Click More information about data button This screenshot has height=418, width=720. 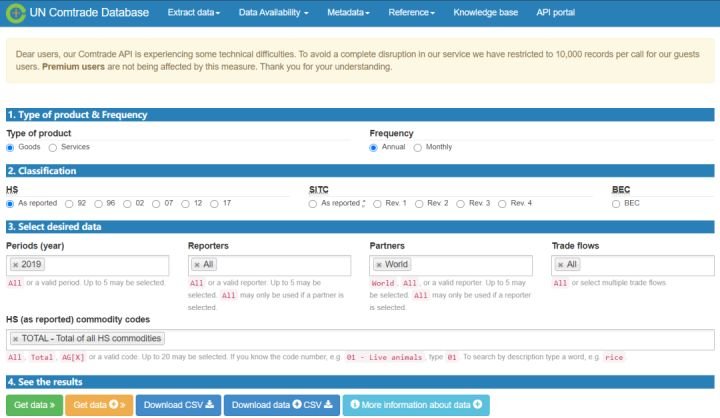click(x=415, y=405)
